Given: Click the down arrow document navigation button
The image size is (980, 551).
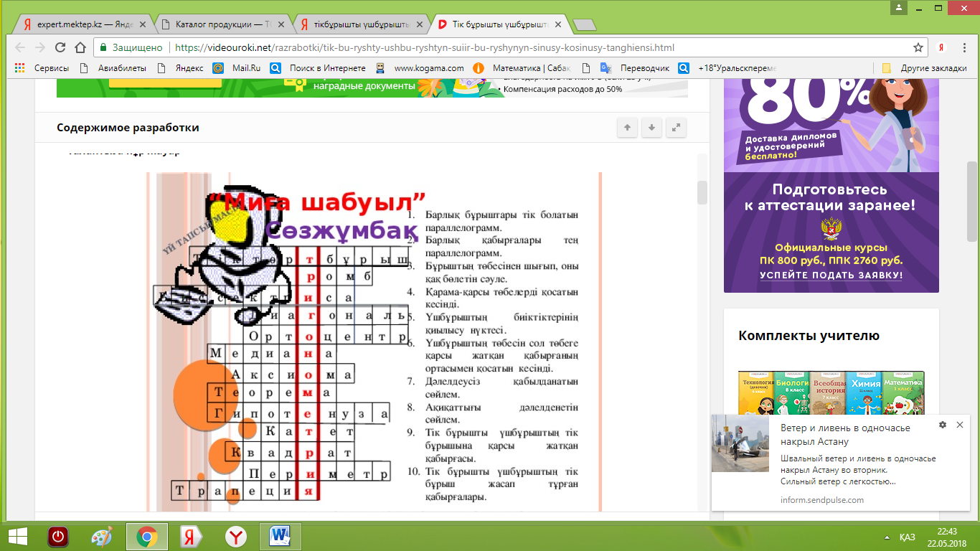Looking at the screenshot, I should tap(651, 128).
